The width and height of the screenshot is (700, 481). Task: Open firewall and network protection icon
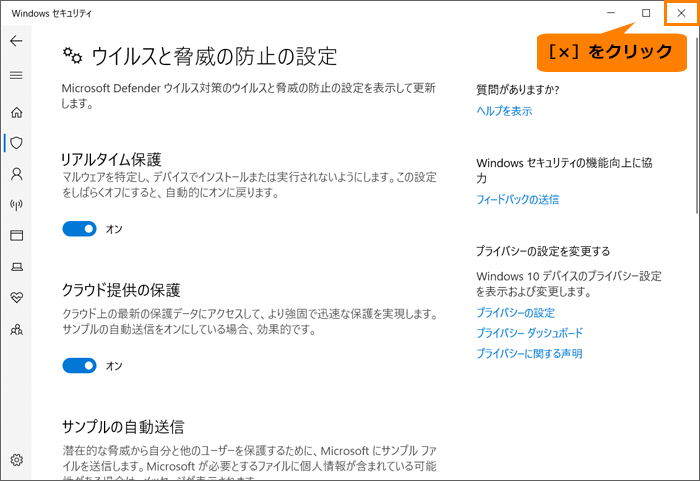(x=17, y=205)
